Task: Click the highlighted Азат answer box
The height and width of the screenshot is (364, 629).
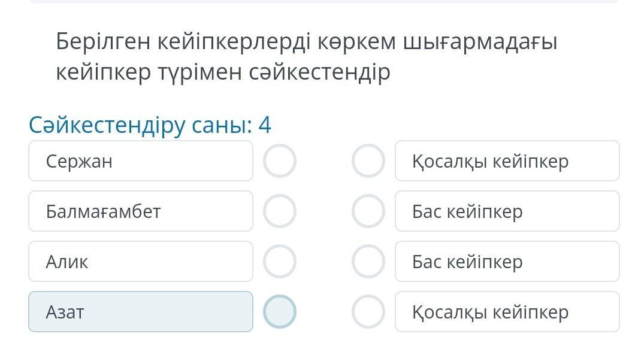Action: coord(141,312)
